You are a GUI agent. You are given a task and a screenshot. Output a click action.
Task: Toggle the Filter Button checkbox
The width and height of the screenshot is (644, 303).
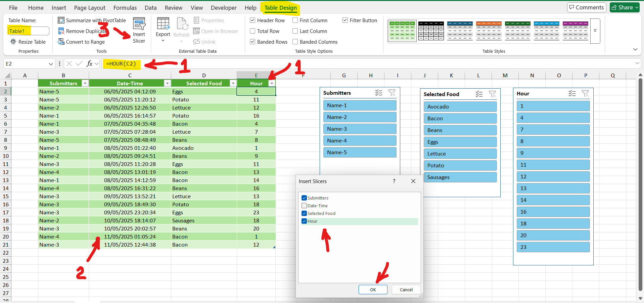pyautogui.click(x=345, y=20)
